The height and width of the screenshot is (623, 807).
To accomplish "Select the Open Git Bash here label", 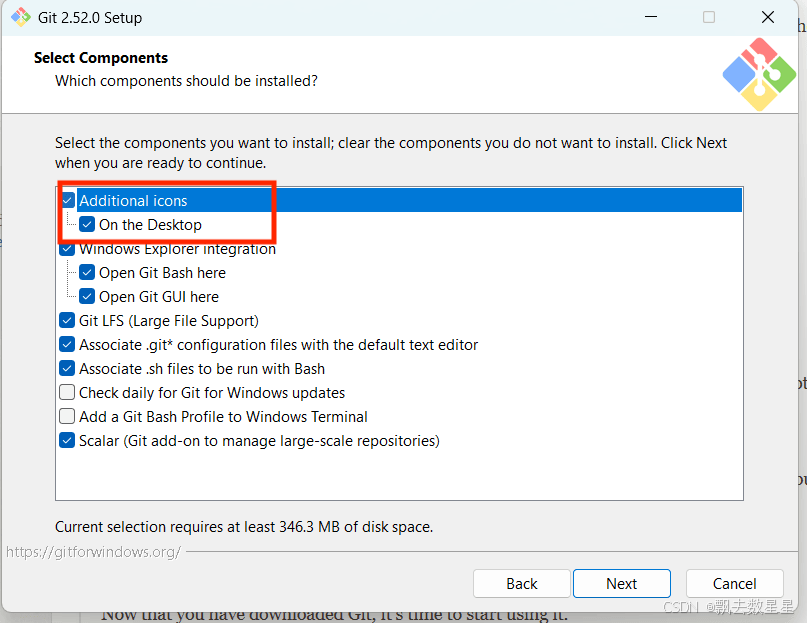I will click(162, 272).
